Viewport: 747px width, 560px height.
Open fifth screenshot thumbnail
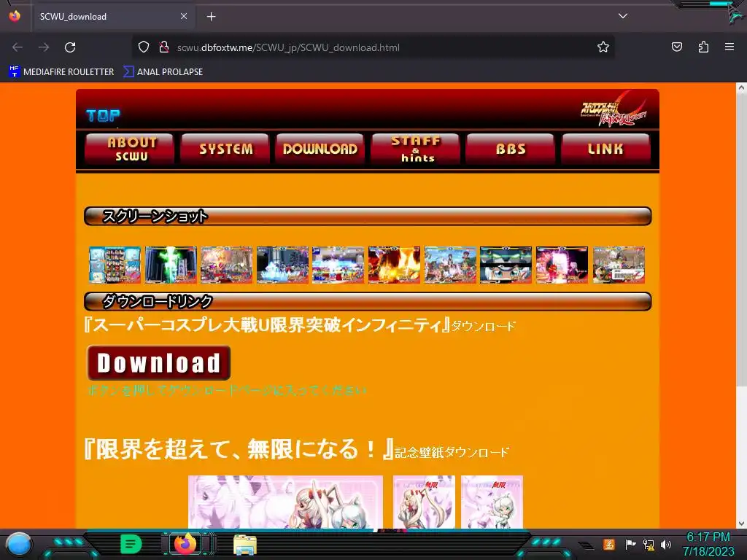pyautogui.click(x=338, y=265)
